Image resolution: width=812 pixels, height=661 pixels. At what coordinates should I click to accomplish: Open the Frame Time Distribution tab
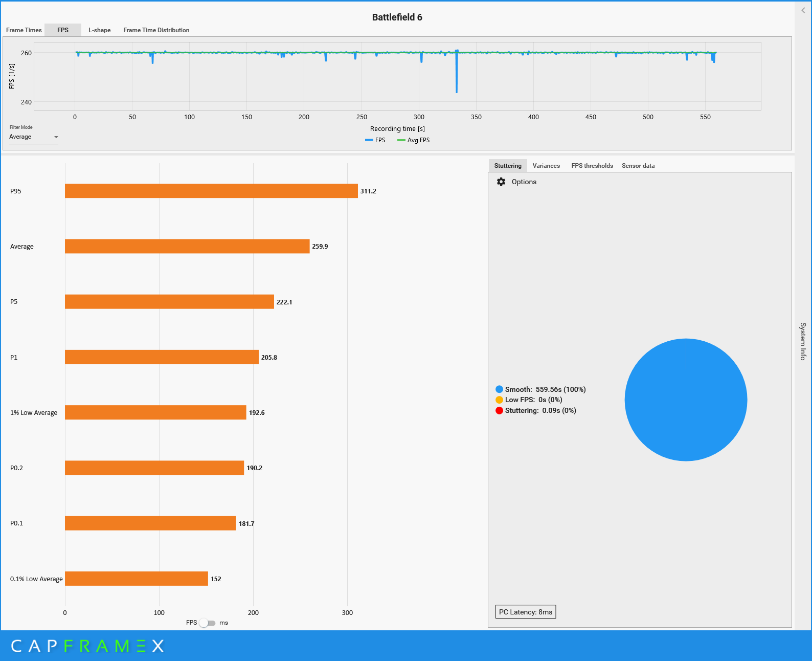[156, 30]
